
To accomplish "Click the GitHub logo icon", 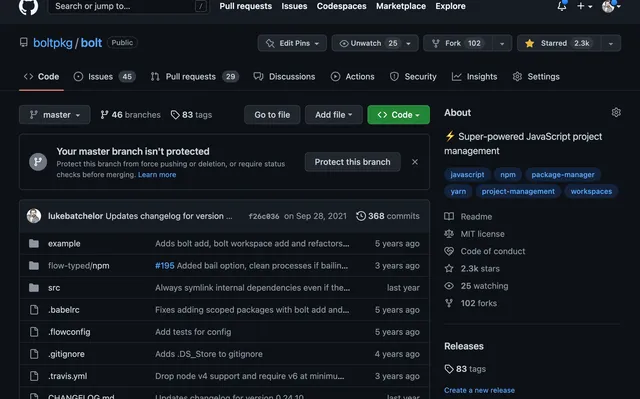I will tap(28, 6).
